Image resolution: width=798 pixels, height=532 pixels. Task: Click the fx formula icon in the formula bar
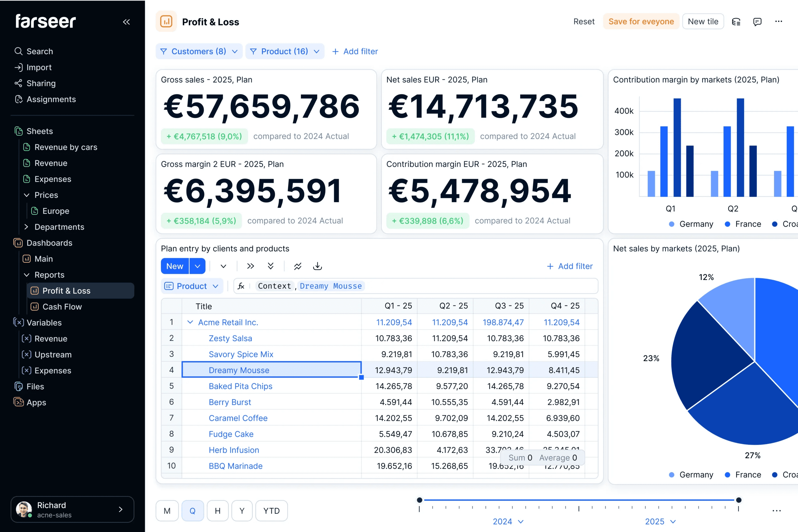[x=241, y=286]
